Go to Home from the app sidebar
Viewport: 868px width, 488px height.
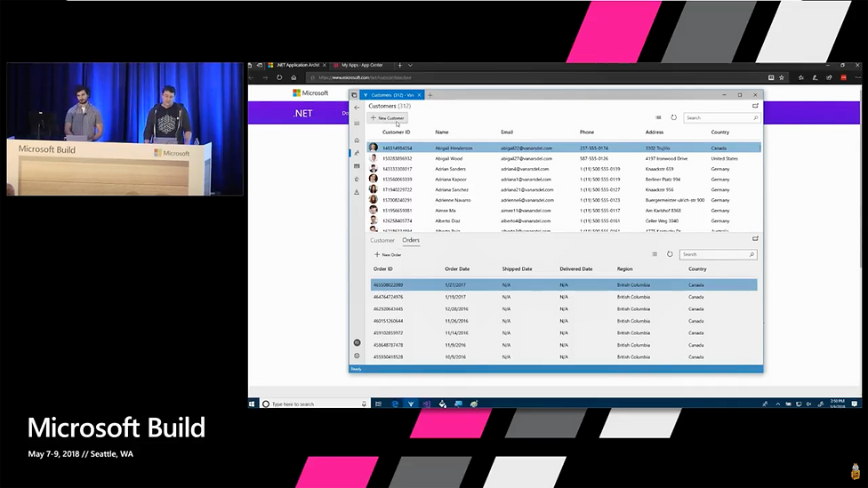[357, 140]
